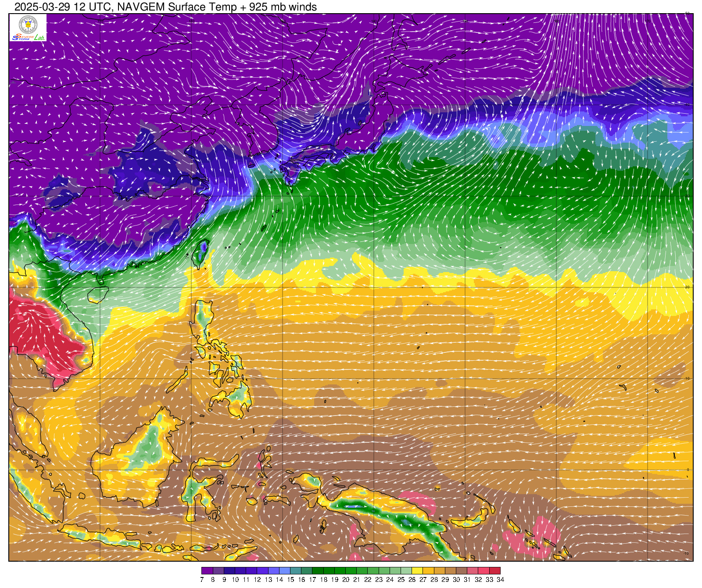Select the purple 7 degree legend swatch
The image size is (702, 588).
207,571
